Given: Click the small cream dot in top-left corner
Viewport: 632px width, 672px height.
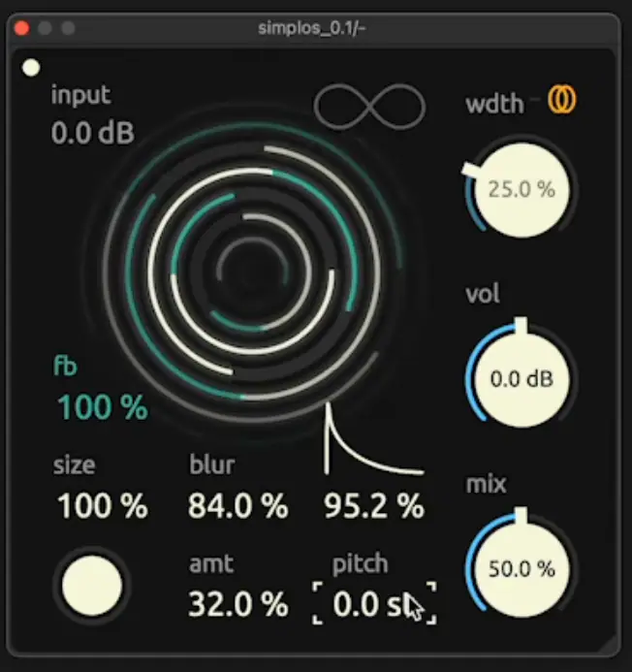Looking at the screenshot, I should tap(31, 68).
